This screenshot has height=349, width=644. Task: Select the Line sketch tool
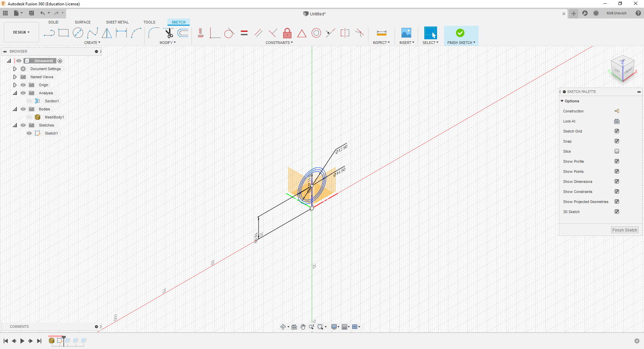(49, 33)
